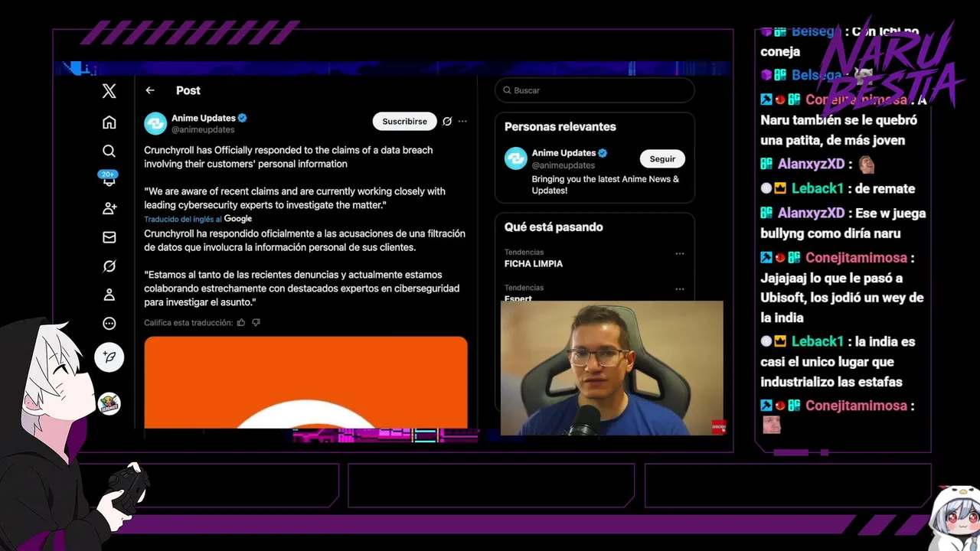Click Google link in translation credit
Viewport: 980px width, 551px height.
coord(238,219)
